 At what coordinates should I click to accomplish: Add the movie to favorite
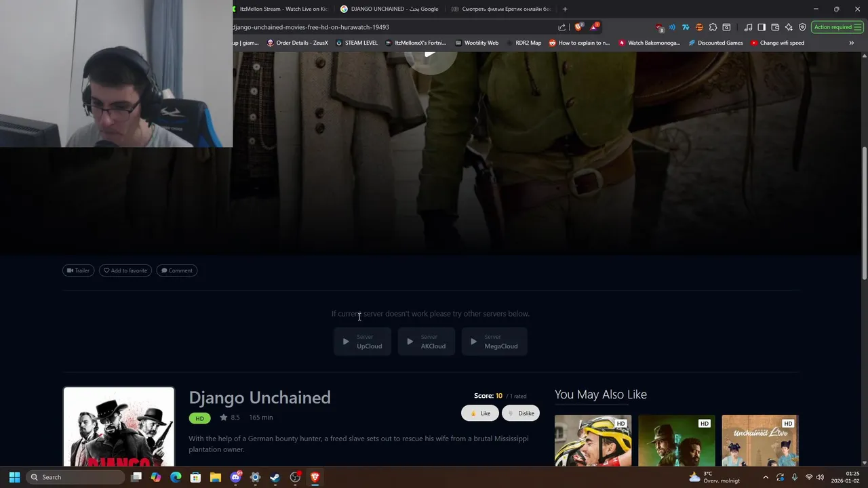pos(125,270)
